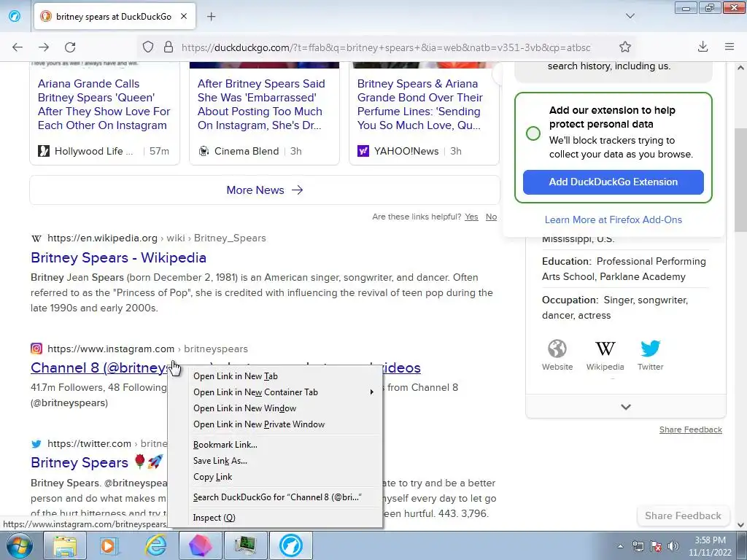Screen dimensions: 747x560
Task: Click the address bar URL field
Action: pyautogui.click(x=386, y=47)
